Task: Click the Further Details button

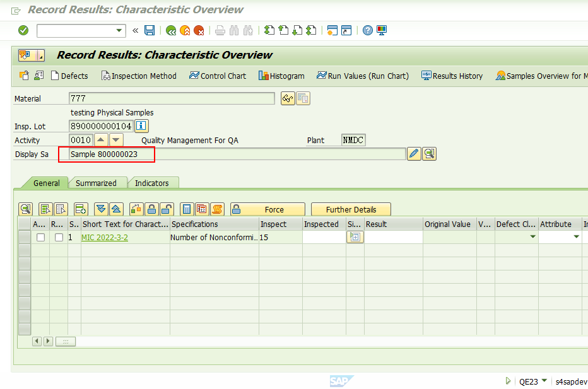Action: click(351, 209)
